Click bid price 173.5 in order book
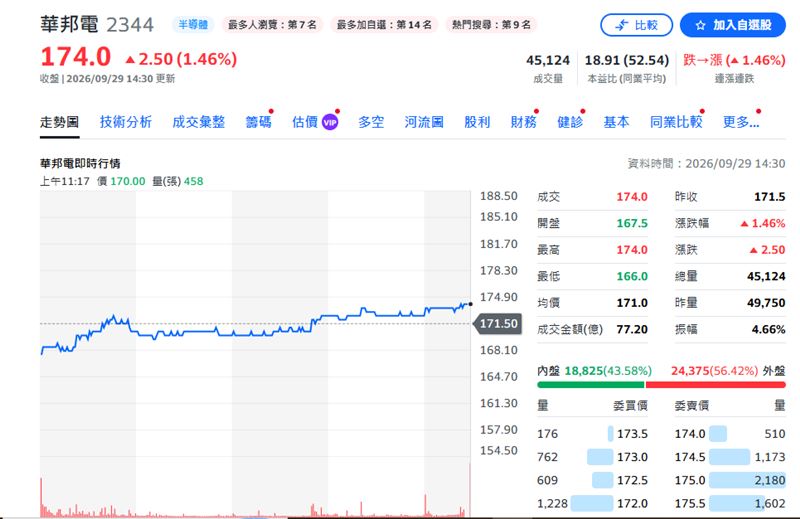The width and height of the screenshot is (800, 519). [632, 434]
